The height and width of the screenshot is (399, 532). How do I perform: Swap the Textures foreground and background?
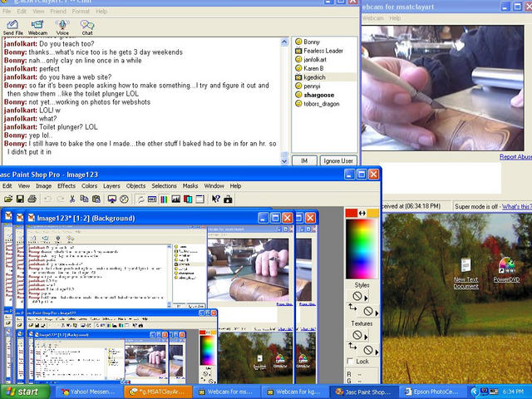click(x=352, y=346)
